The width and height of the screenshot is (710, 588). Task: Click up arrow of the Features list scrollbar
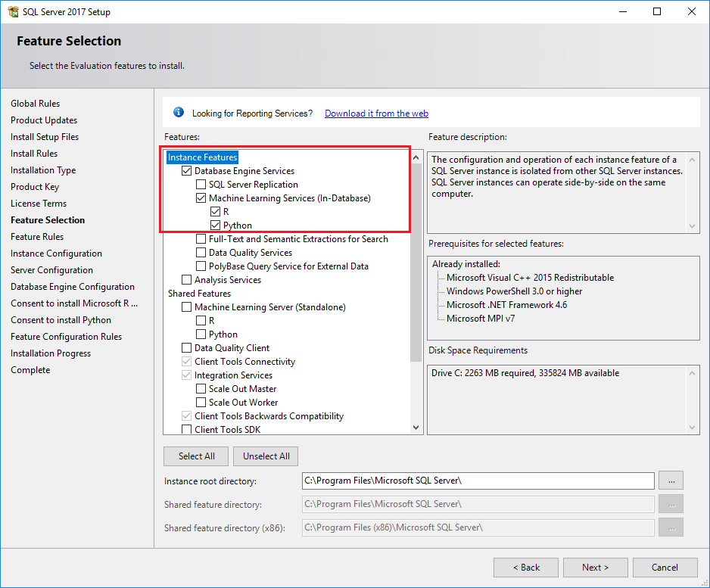tap(416, 157)
